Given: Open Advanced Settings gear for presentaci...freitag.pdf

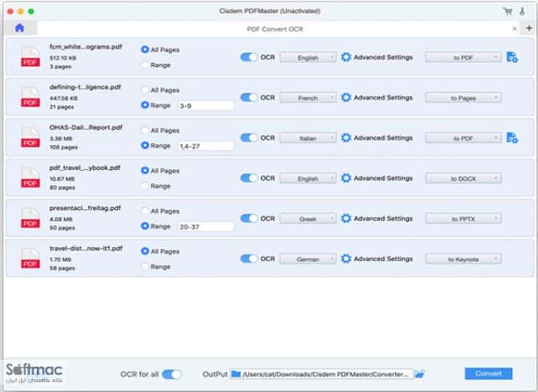Looking at the screenshot, I should pyautogui.click(x=346, y=219).
